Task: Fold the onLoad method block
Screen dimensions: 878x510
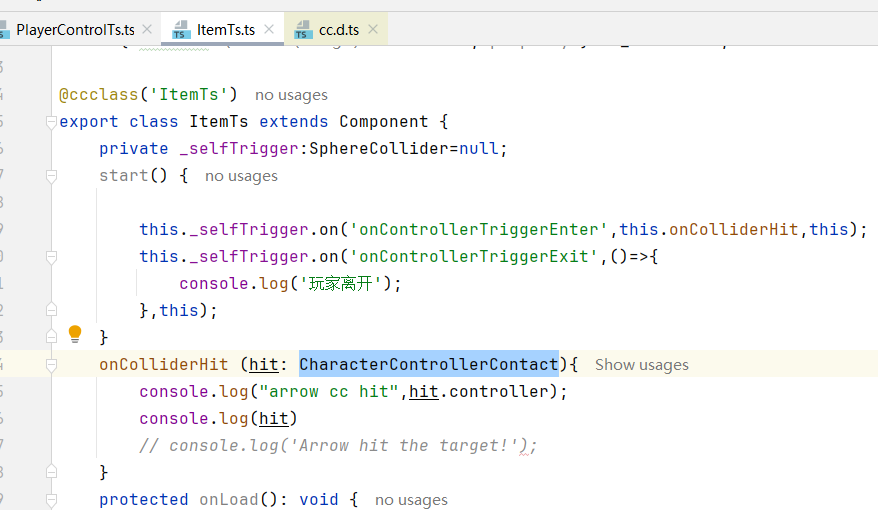Action: [50, 500]
